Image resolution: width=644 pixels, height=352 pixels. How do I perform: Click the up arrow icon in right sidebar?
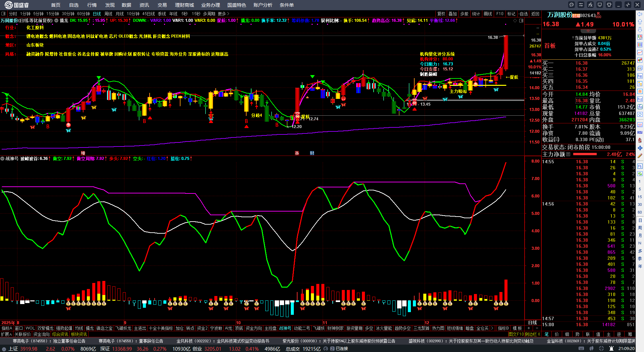pyautogui.click(x=640, y=21)
